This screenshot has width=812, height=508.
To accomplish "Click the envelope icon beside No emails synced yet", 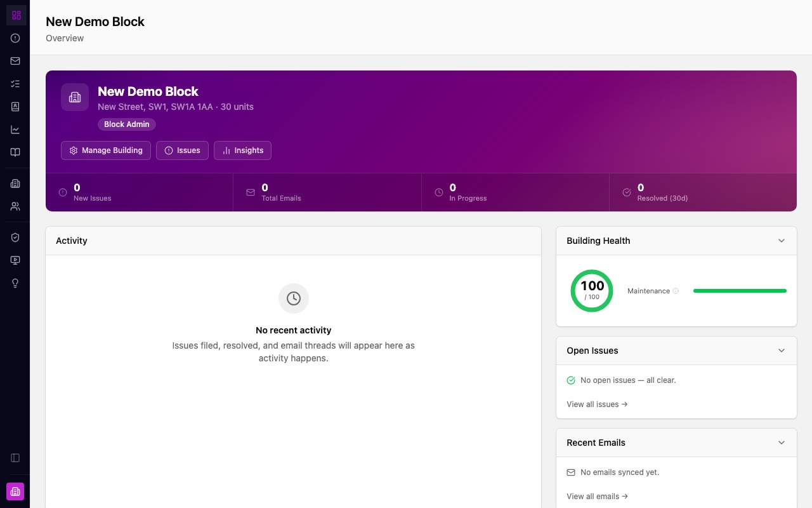I will [x=571, y=472].
